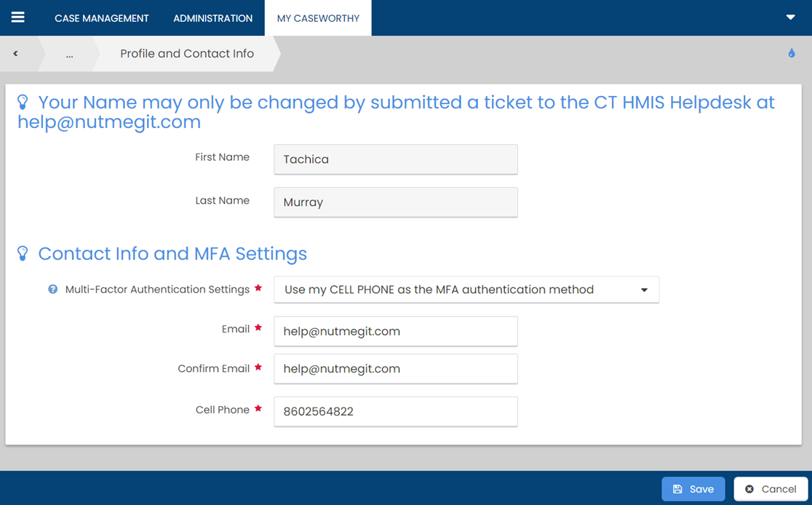The height and width of the screenshot is (505, 812).
Task: Click the help icon beside Multi-Factor Authentication
Action: 52,290
